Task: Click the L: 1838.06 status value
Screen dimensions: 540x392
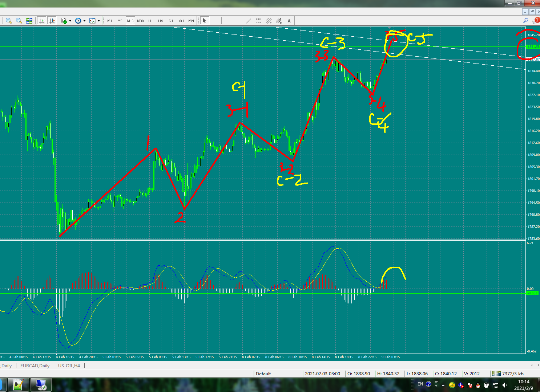Action: 417,373
